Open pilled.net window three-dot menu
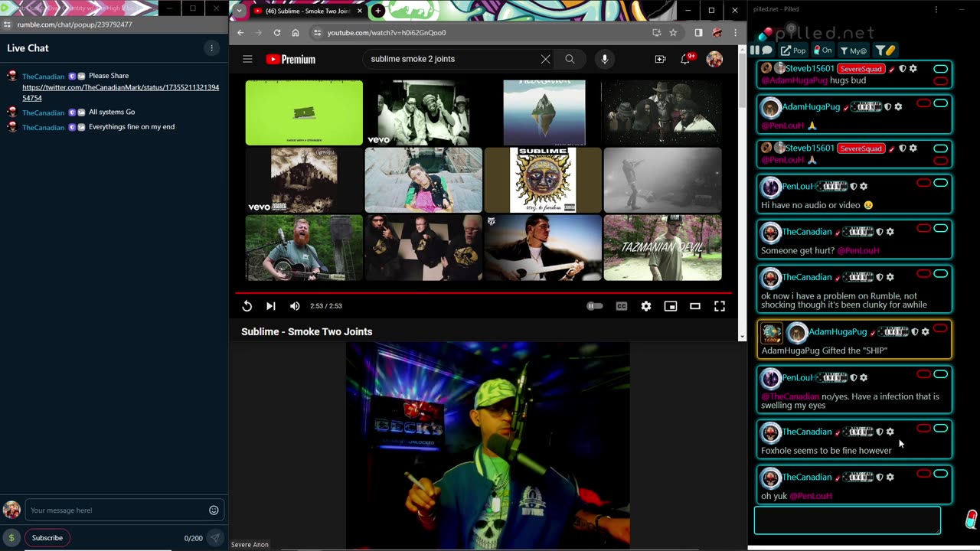 936,9
